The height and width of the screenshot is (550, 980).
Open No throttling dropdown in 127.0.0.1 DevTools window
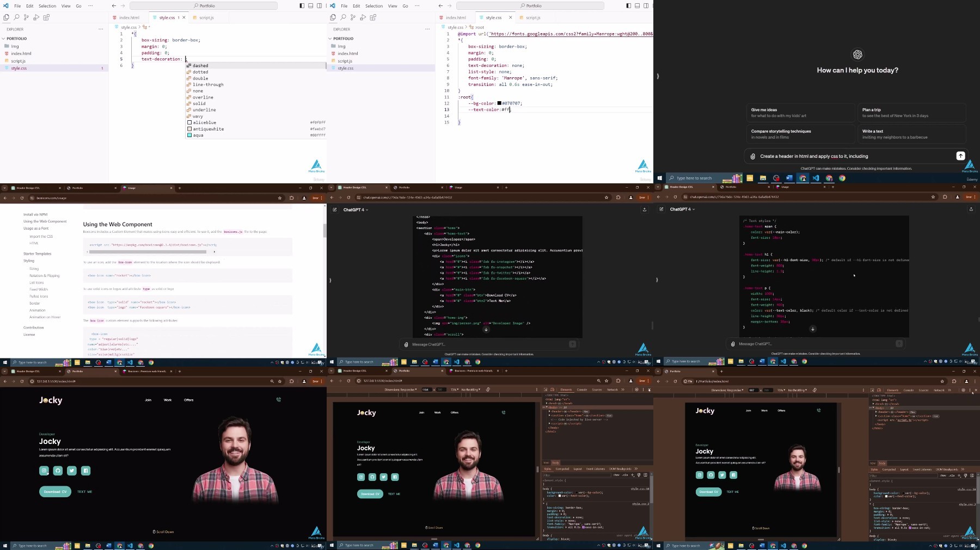471,390
